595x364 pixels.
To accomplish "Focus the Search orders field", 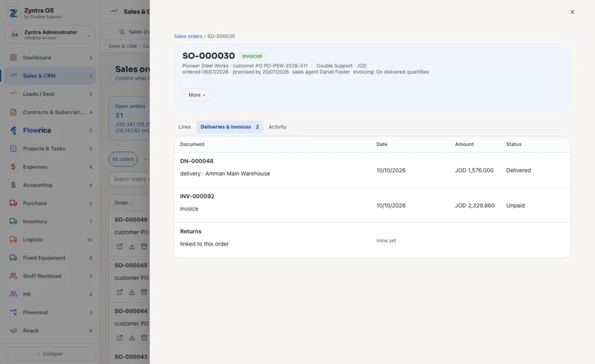I will [x=130, y=179].
